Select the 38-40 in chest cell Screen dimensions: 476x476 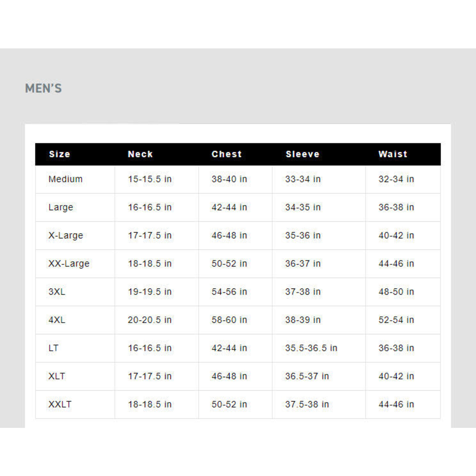pyautogui.click(x=229, y=179)
